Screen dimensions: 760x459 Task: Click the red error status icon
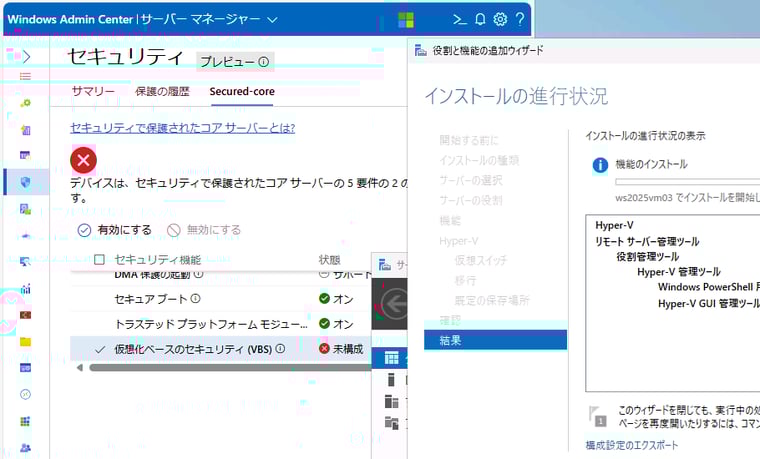(83, 160)
